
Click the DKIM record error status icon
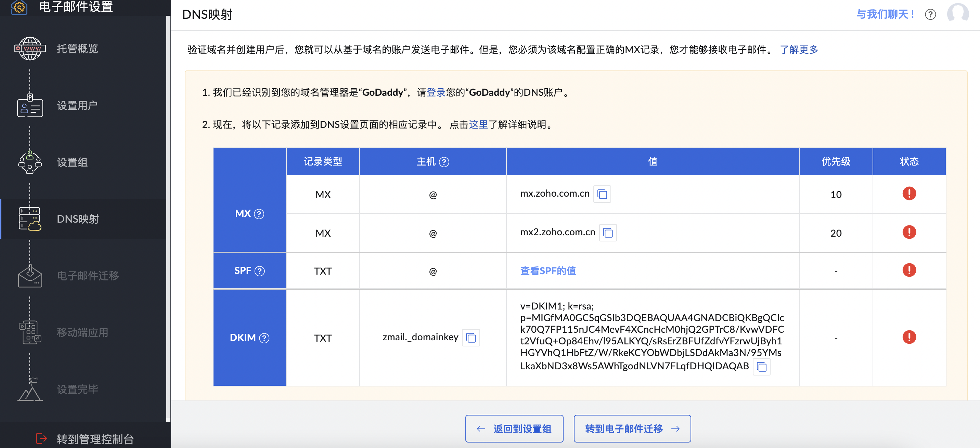click(x=909, y=337)
